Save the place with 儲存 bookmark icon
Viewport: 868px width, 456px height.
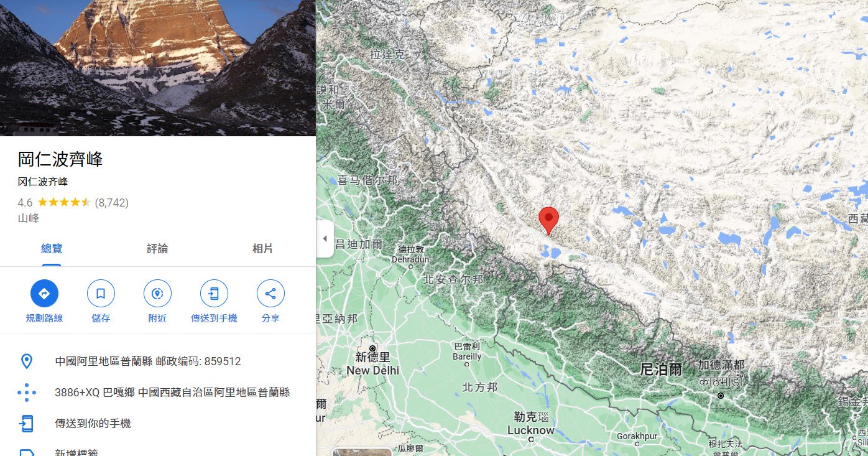pos(101,294)
